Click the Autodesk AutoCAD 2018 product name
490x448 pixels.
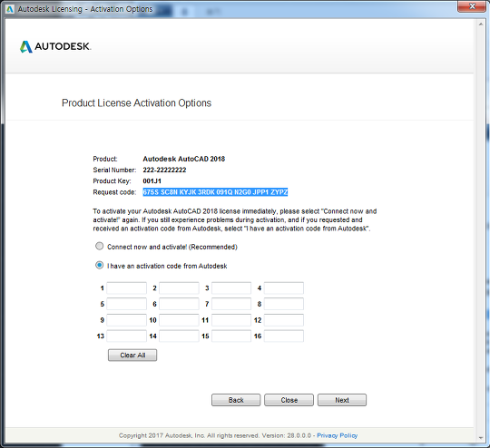click(183, 159)
